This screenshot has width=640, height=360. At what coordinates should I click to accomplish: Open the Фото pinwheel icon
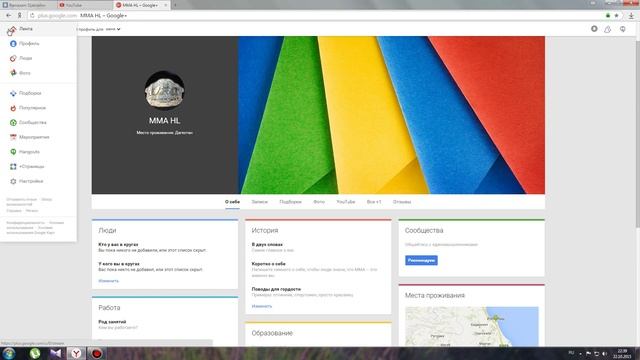click(x=13, y=73)
